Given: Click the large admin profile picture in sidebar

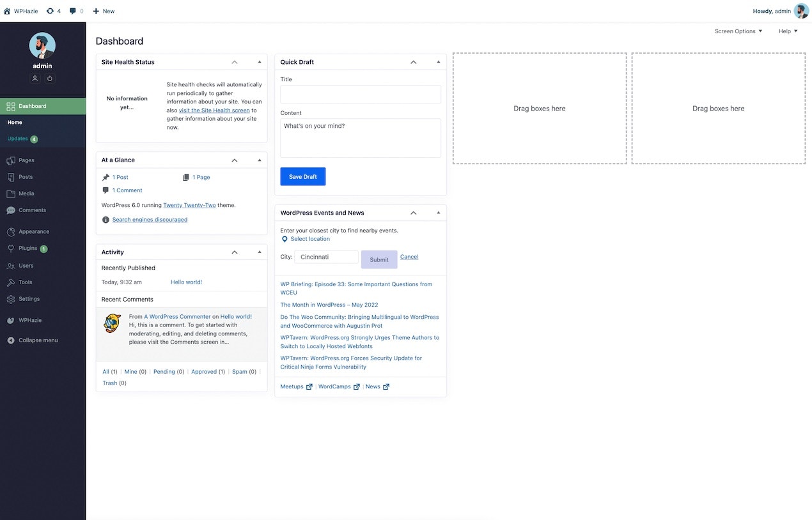Looking at the screenshot, I should point(42,45).
